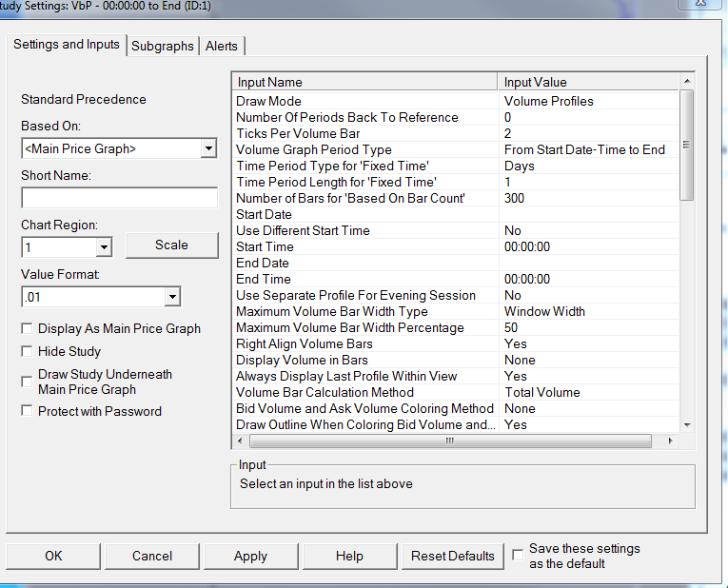Viewport: 728px width, 588px height.
Task: Click the Reset Defaults button
Action: pos(453,556)
